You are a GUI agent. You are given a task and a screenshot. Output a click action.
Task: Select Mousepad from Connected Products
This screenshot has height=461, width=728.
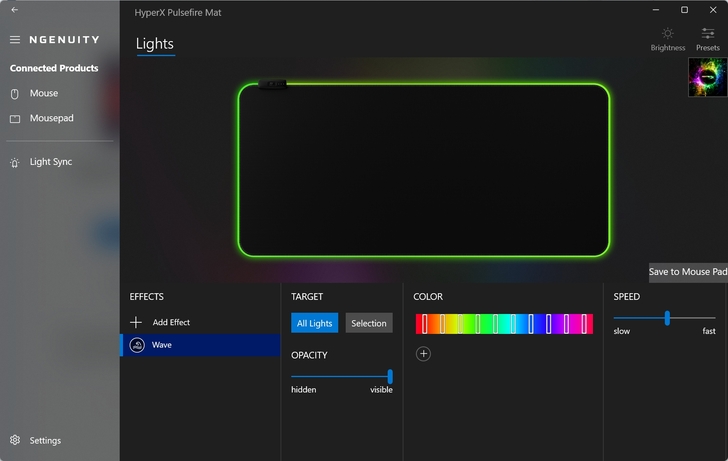[x=51, y=118]
